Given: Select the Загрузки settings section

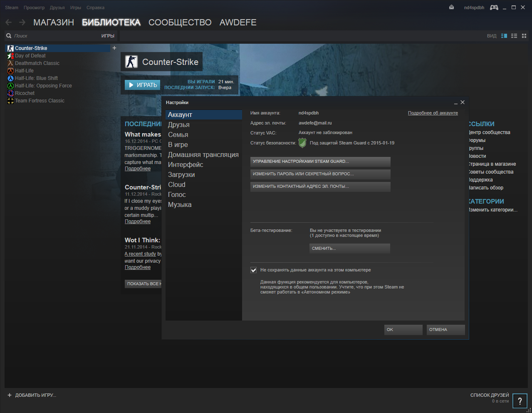Looking at the screenshot, I should pos(204,174).
